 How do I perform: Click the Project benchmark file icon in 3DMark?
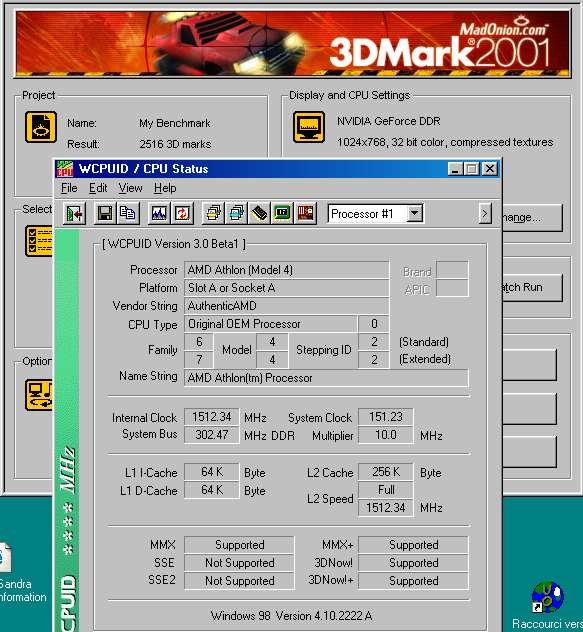click(x=41, y=127)
